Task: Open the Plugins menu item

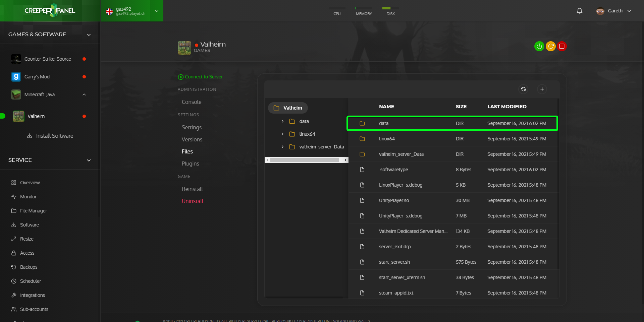Action: (x=190, y=164)
